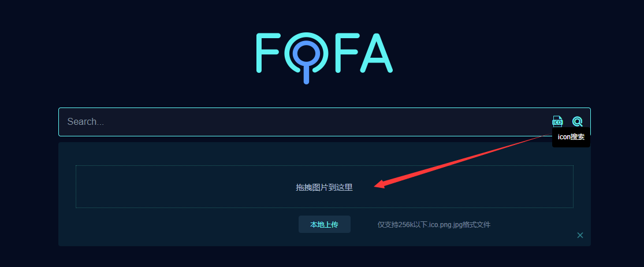Click the 256k file format hint text
The height and width of the screenshot is (267, 644).
[434, 225]
